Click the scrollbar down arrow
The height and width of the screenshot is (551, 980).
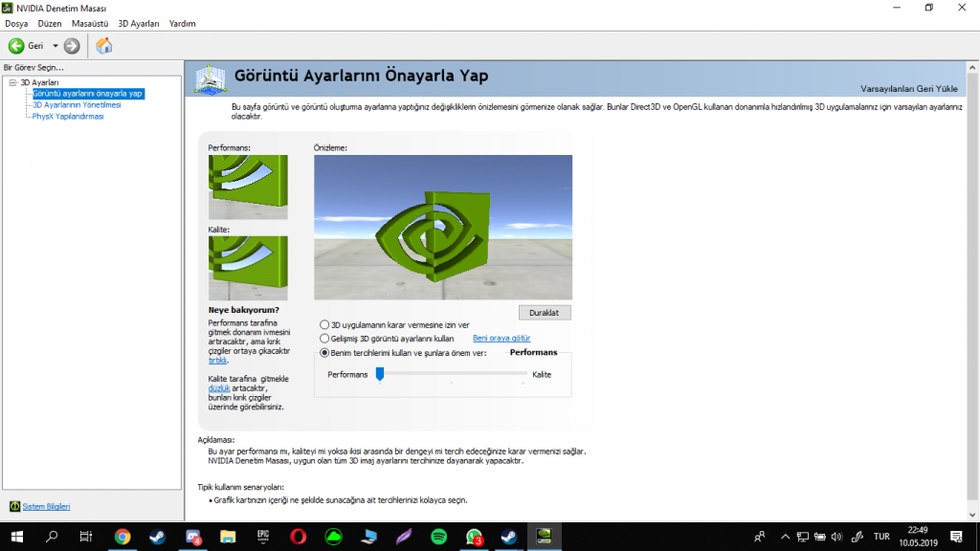point(972,515)
